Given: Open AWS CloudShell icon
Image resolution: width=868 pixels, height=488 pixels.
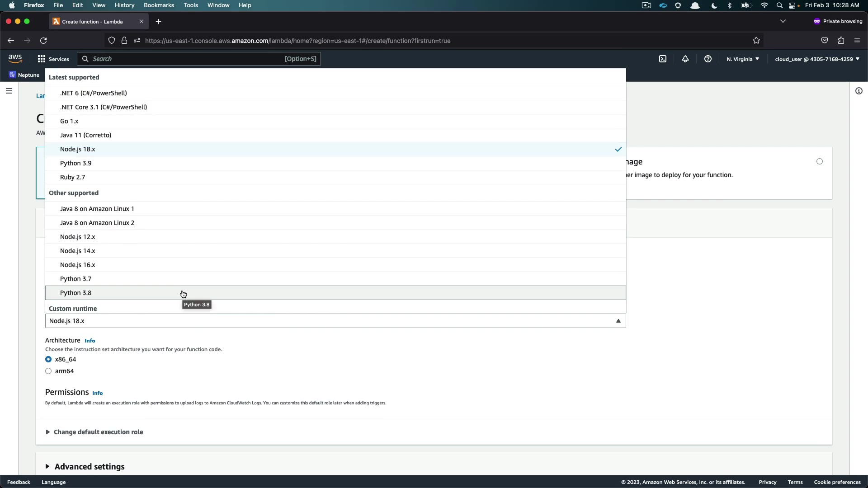Looking at the screenshot, I should 663,59.
